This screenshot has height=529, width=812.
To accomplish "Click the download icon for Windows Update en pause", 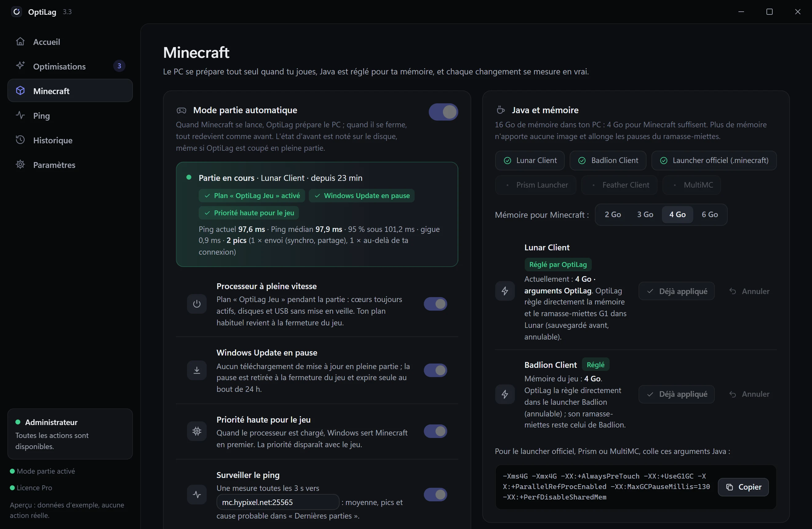I will [197, 370].
